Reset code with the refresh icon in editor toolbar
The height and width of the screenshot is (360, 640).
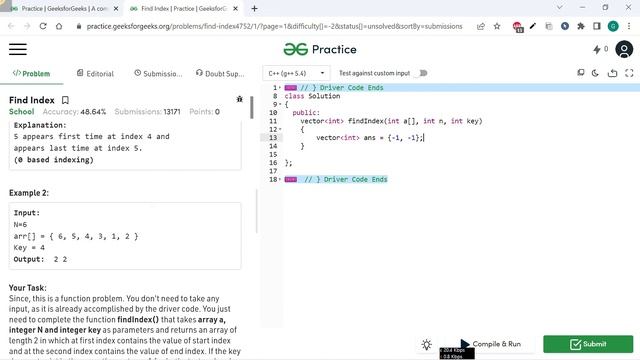point(612,73)
